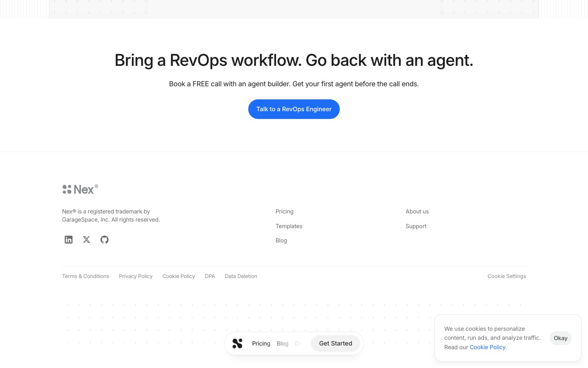Screen dimensions: 588x368
Task: Open the X (Twitter) social icon
Action: click(x=87, y=240)
